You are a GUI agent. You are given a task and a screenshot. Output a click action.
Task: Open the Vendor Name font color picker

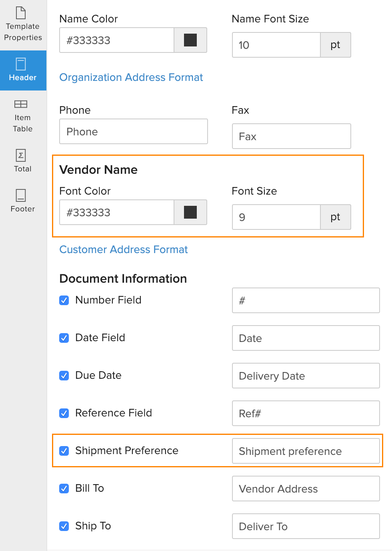tap(190, 212)
